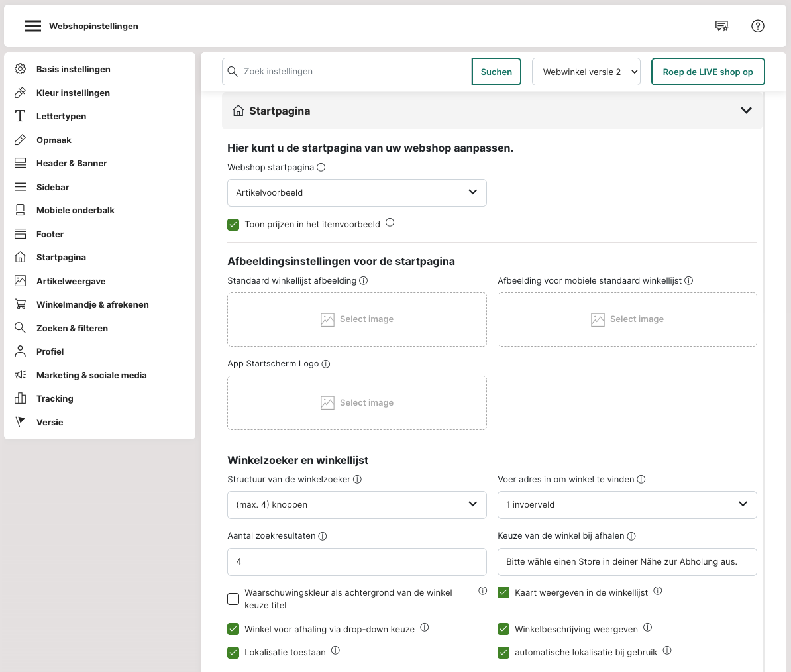Viewport: 791px width, 672px height.
Task: Uncheck Toon prijzen in het itemvoorbeeld
Action: 233,225
